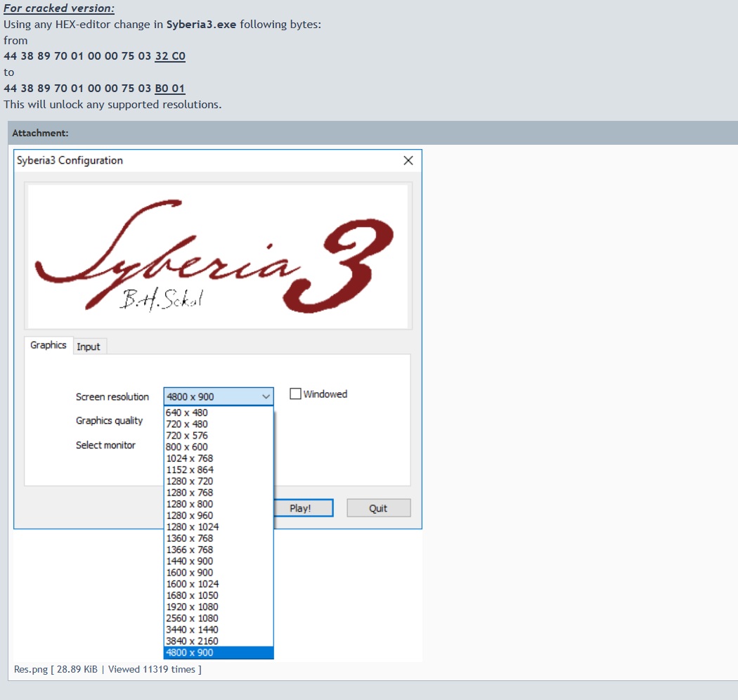Screen dimensions: 738x700
Task: Switch to the Input tab
Action: coord(89,346)
